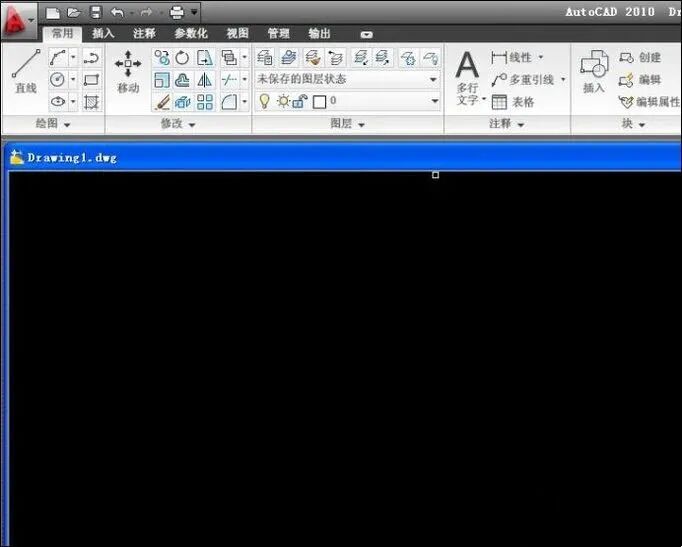Screen dimensions: 682x547
Task: Click the Layer Previous icon
Action: point(336,57)
